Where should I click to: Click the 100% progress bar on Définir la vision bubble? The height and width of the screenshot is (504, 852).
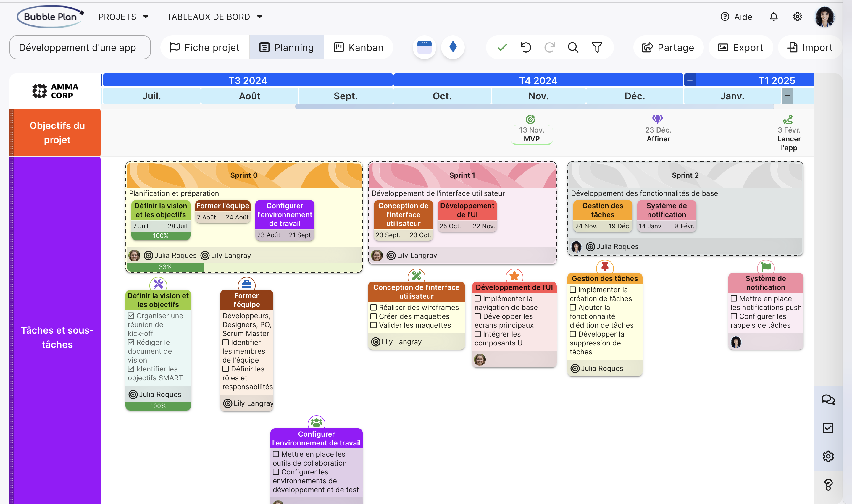(161, 235)
